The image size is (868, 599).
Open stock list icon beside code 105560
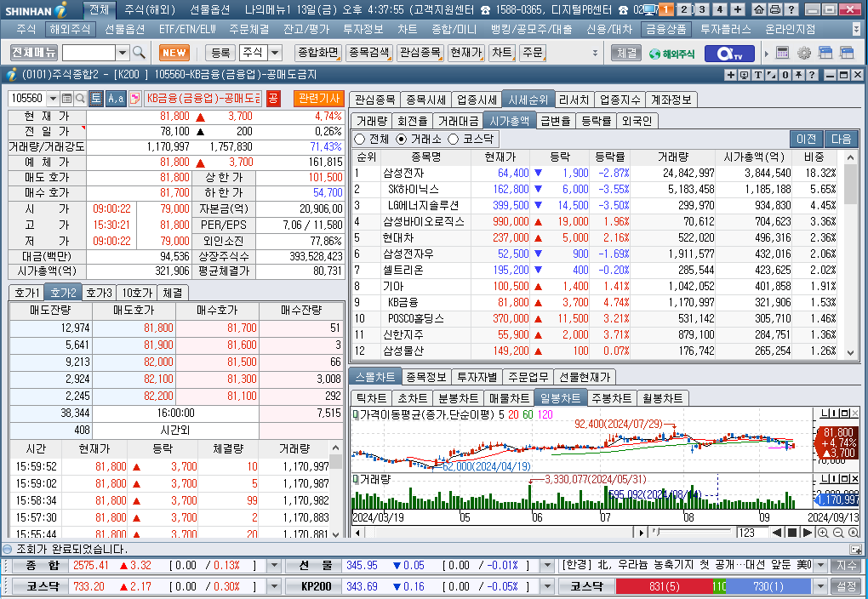point(67,99)
